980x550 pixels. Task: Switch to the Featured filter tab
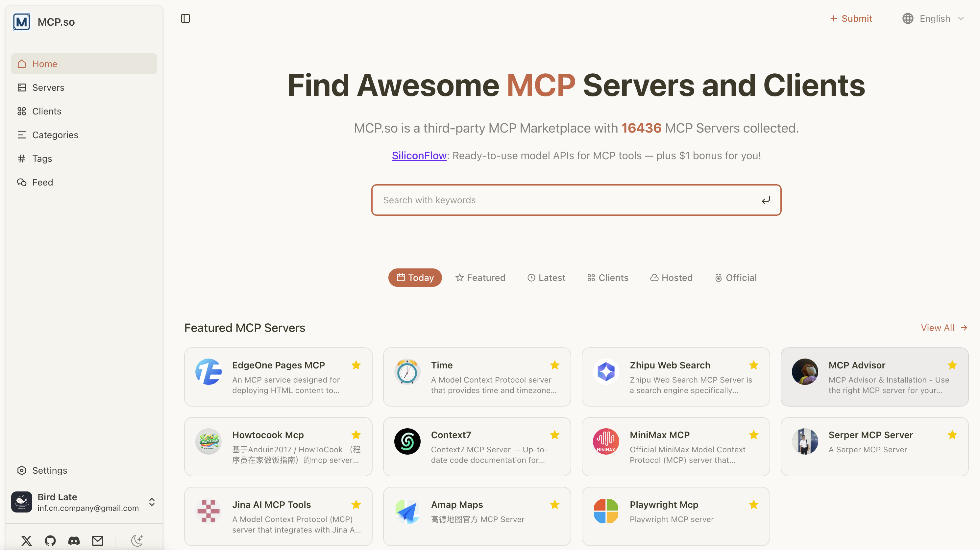pos(480,278)
